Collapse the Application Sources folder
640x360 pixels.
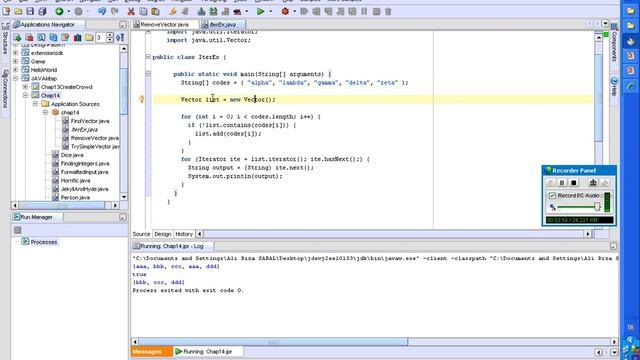[x=36, y=104]
